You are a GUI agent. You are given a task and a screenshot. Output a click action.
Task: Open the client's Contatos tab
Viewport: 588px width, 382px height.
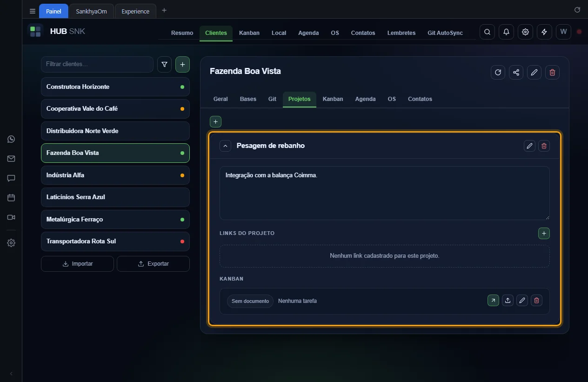click(420, 99)
